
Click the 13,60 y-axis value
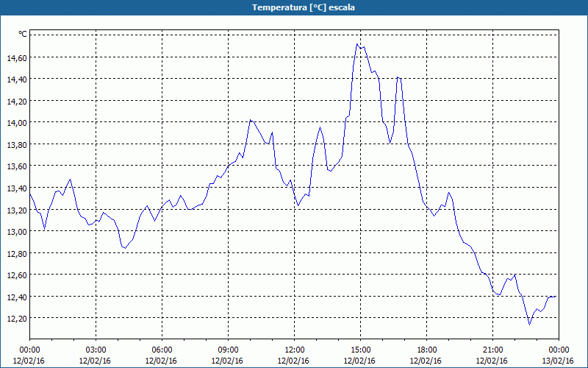point(17,166)
